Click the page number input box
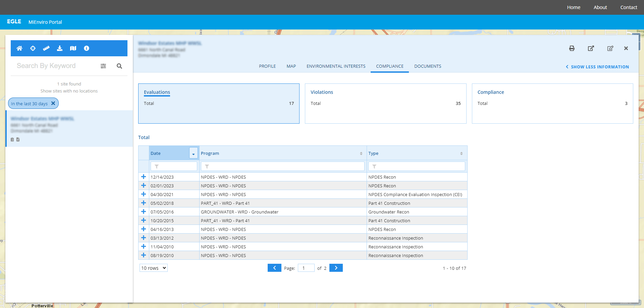The width and height of the screenshot is (644, 308). (306, 268)
